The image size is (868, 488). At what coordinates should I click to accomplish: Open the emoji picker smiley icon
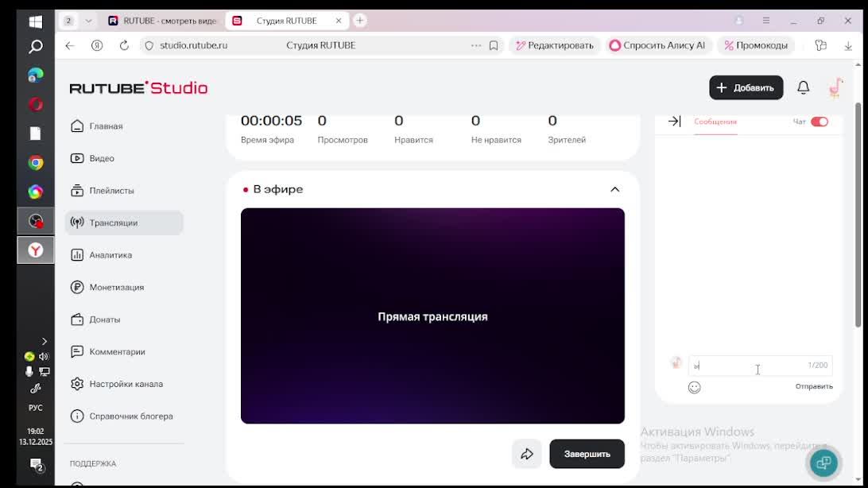694,387
